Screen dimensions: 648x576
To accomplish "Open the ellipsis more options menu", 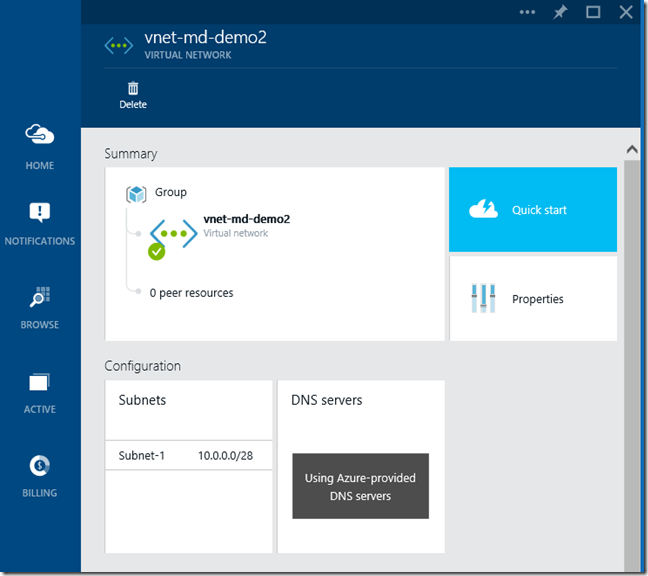I will pyautogui.click(x=527, y=12).
